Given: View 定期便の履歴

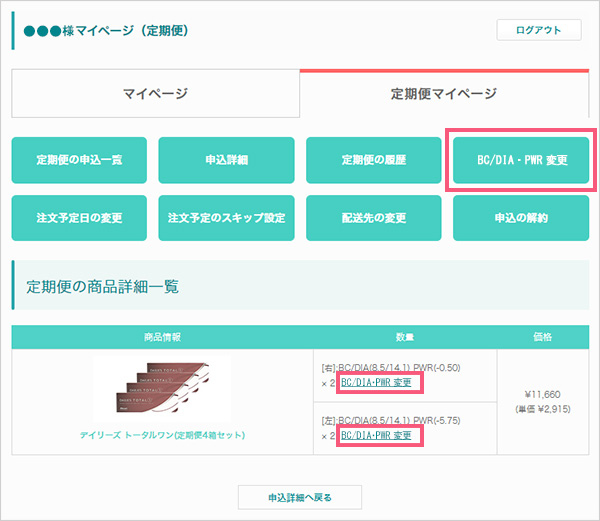Looking at the screenshot, I should click(x=374, y=160).
